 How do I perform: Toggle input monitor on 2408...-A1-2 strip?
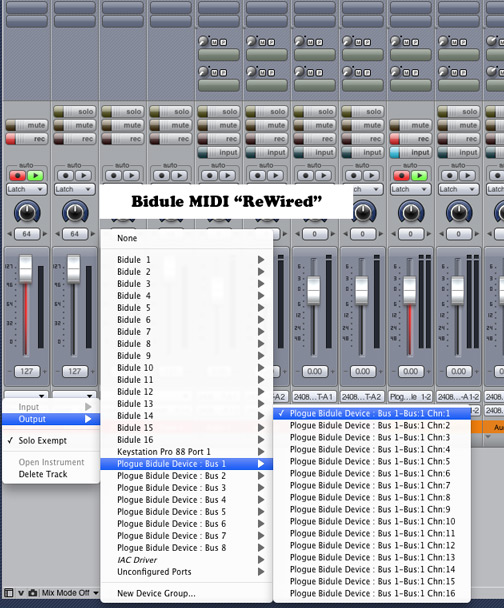pyautogui.click(x=459, y=152)
